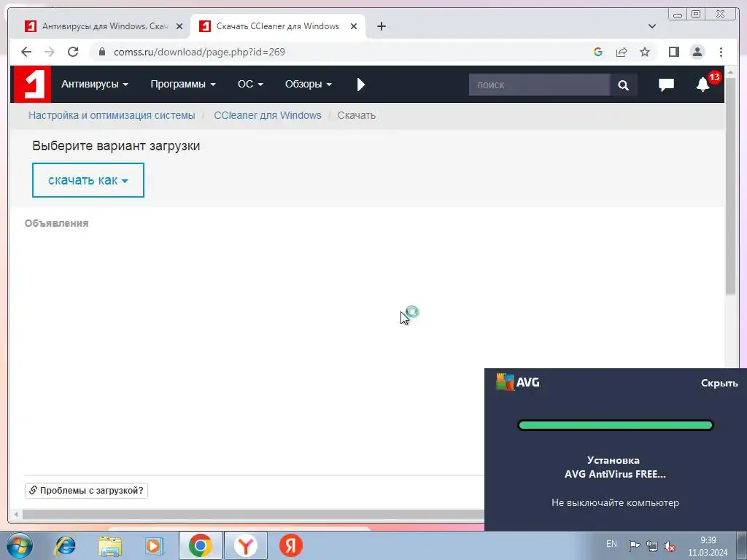Image resolution: width=747 pixels, height=560 pixels.
Task: Open notifications bell with 13 badge
Action: [x=703, y=85]
